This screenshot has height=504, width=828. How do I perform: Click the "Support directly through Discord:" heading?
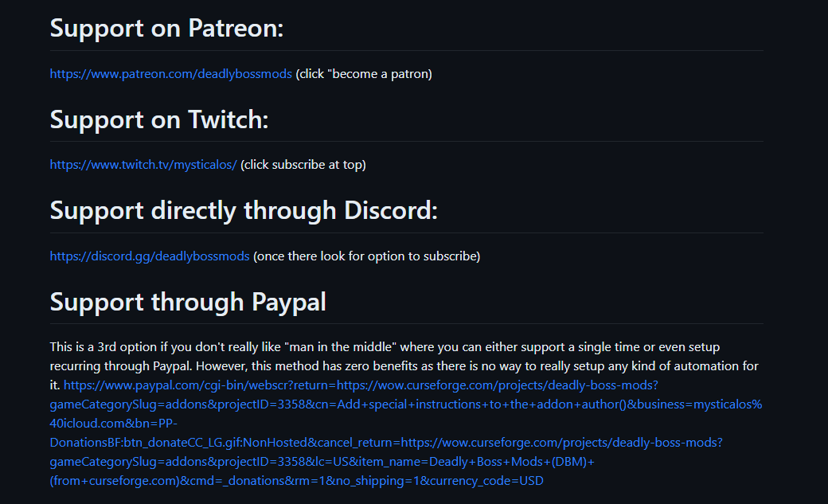tap(244, 211)
